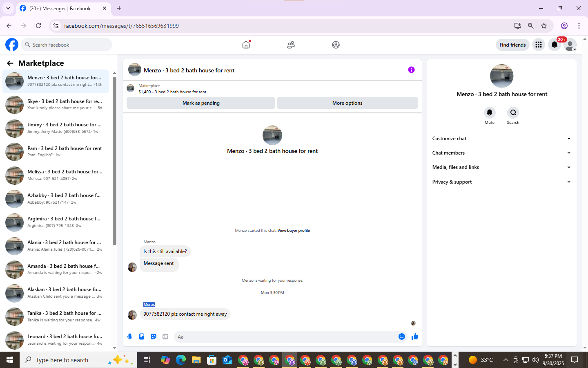Image resolution: width=588 pixels, height=368 pixels.
Task: Open View buyer profile link
Action: pos(294,231)
